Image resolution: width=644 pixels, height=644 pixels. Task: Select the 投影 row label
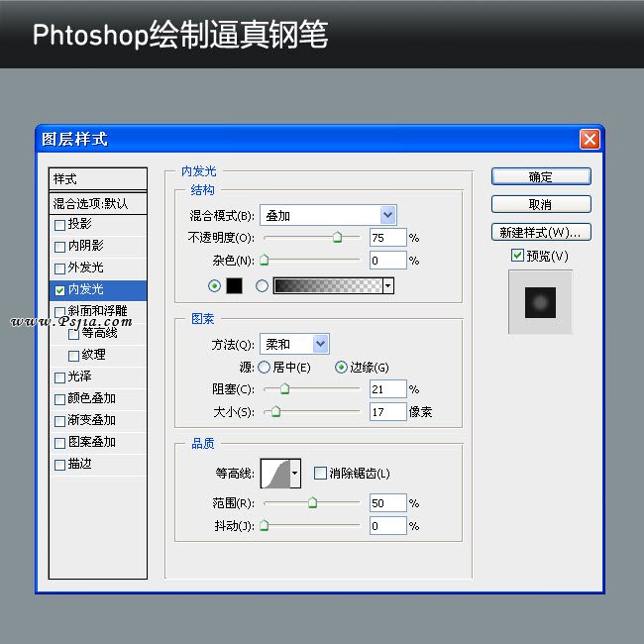pos(79,224)
